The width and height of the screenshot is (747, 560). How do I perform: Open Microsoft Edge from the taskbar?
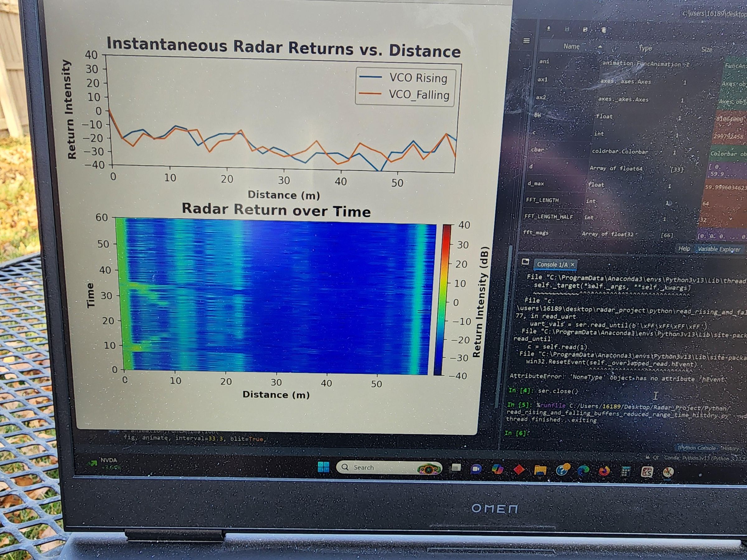pyautogui.click(x=584, y=470)
